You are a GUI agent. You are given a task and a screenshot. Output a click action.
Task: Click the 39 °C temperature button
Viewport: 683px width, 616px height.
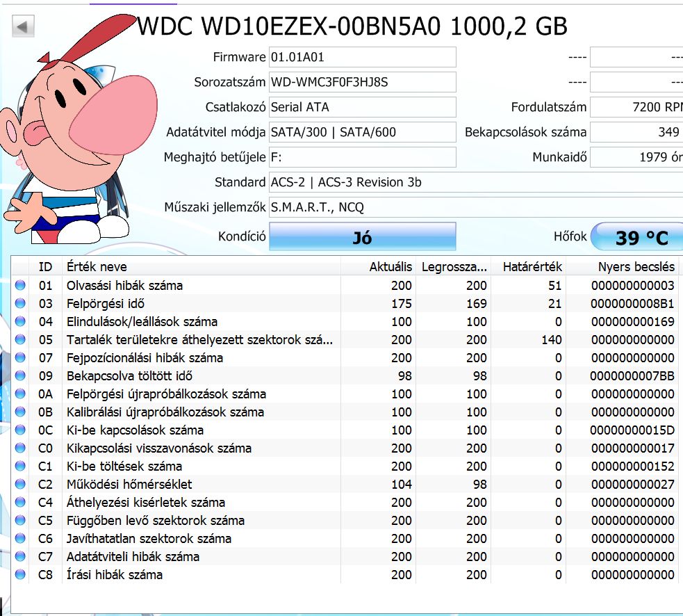pyautogui.click(x=638, y=236)
